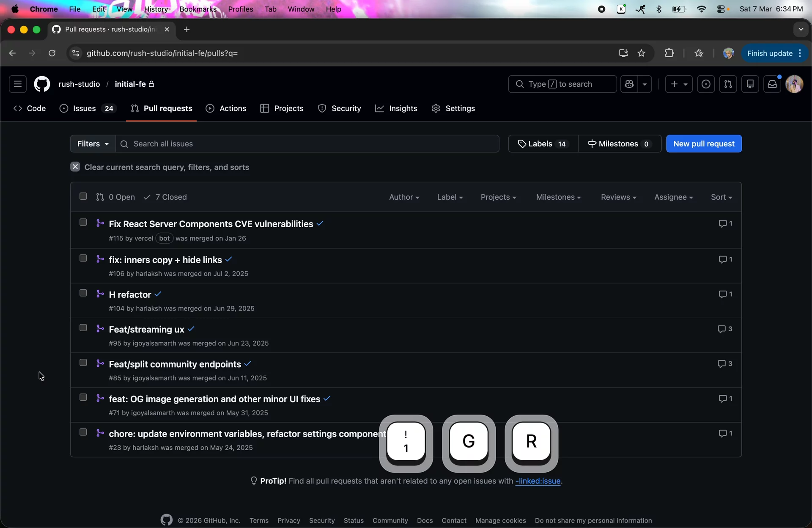
Task: Open the notifications inbox icon
Action: (772, 84)
